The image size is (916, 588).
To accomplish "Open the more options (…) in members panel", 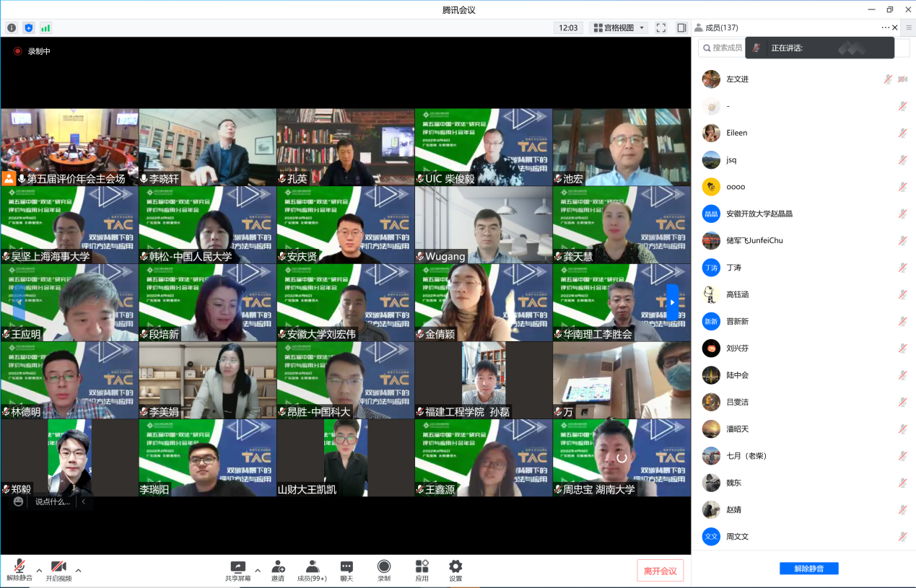I will tap(885, 27).
